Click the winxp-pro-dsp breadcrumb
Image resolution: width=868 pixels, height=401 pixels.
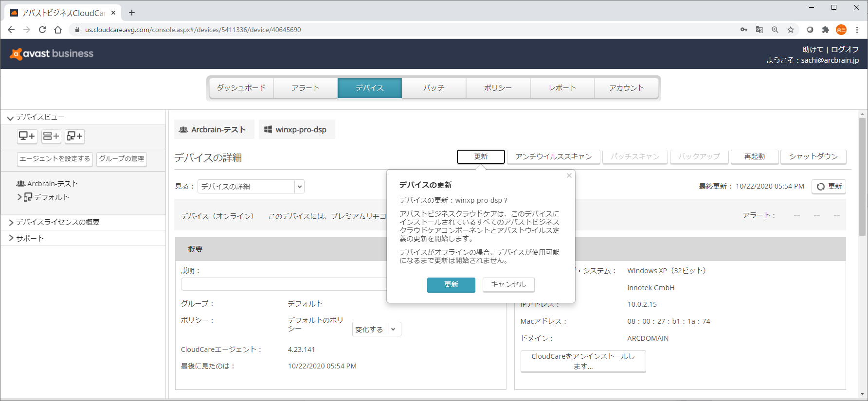point(297,129)
